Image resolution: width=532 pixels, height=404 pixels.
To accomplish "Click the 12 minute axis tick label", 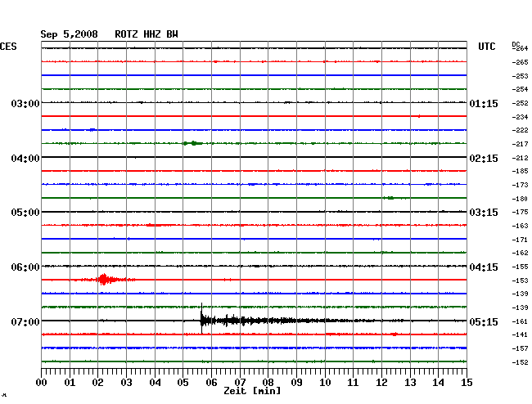I will tap(381, 383).
